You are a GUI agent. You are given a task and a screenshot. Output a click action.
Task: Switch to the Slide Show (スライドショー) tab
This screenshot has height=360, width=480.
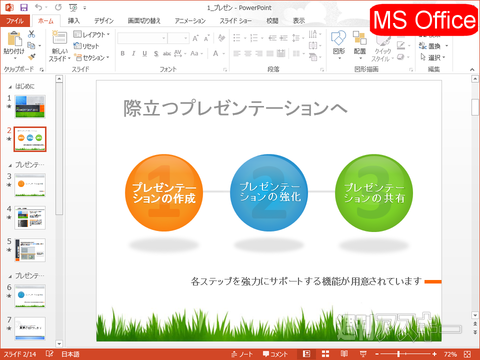pos(235,21)
